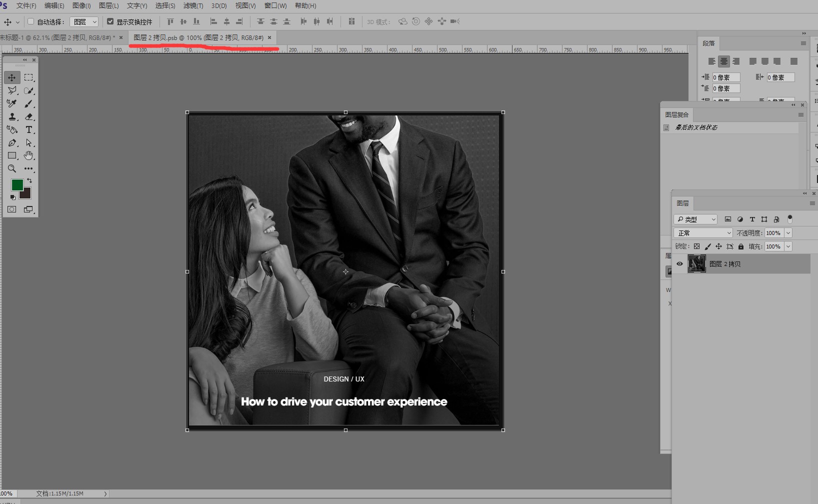This screenshot has width=818, height=504.
Task: Switch to the 未标题-1 document tab
Action: (57, 37)
